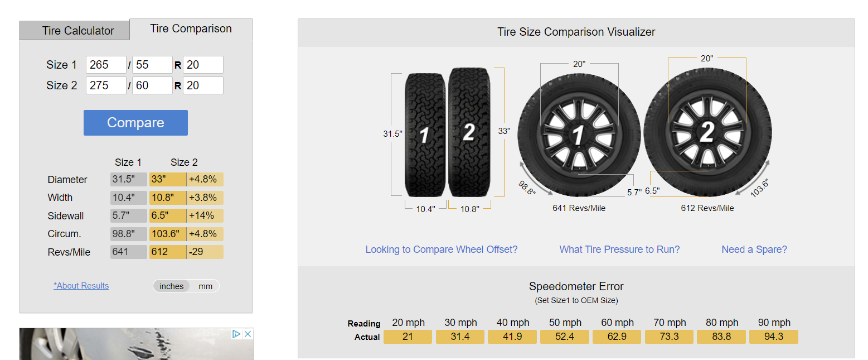Image resolution: width=868 pixels, height=360 pixels.
Task: Close the advertisement with the X icon
Action: point(248,334)
